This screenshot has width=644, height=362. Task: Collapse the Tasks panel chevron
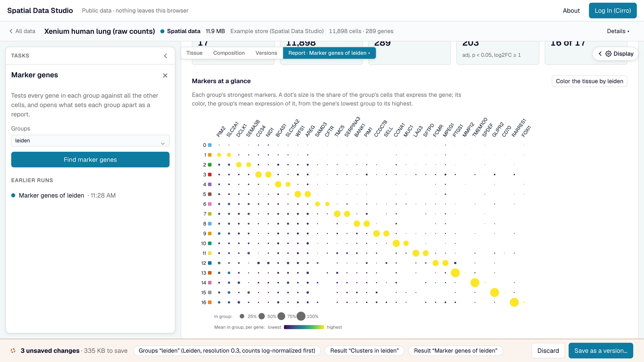point(166,56)
